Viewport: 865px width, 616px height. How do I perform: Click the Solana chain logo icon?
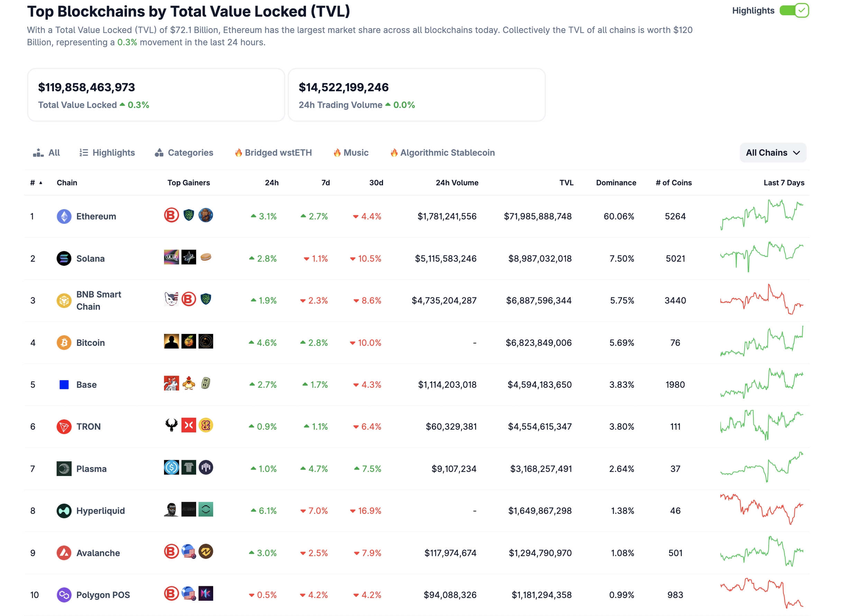tap(64, 259)
